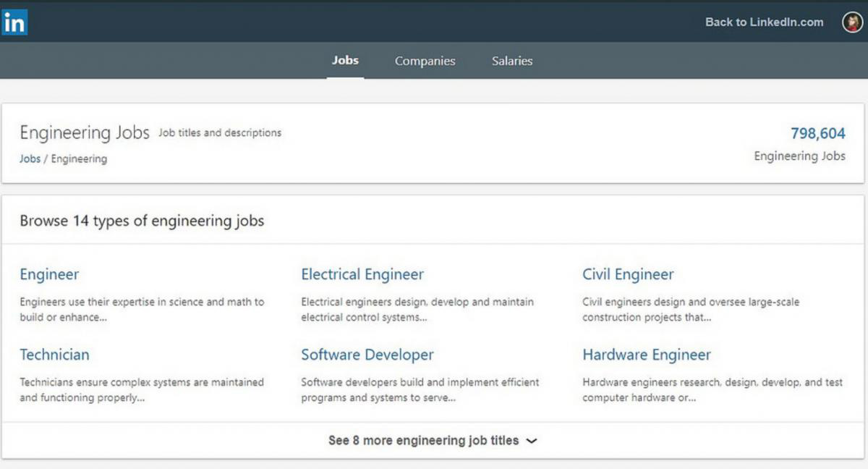Open the Engineer job title

[49, 274]
